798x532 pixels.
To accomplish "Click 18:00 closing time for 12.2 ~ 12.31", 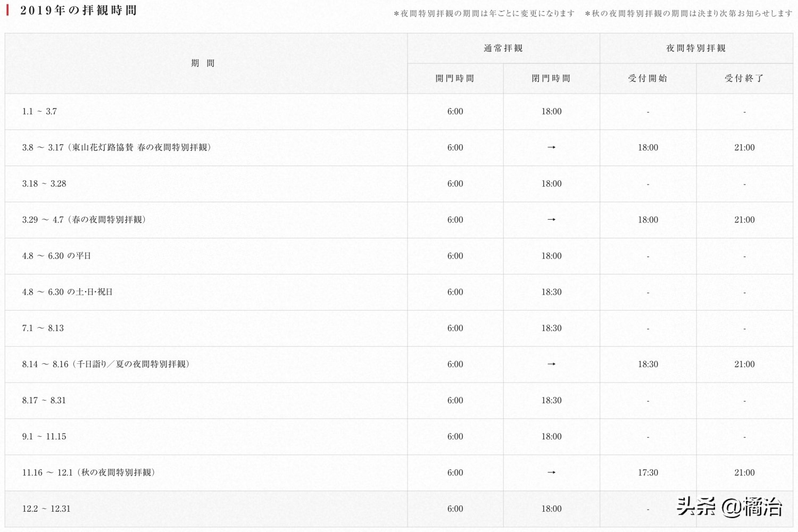I will (x=552, y=509).
